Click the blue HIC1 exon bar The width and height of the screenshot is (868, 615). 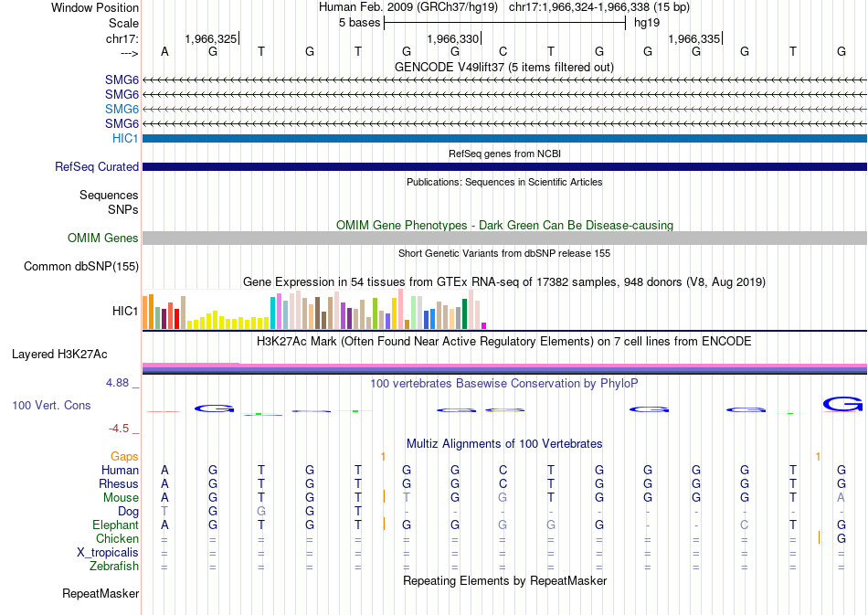click(504, 138)
